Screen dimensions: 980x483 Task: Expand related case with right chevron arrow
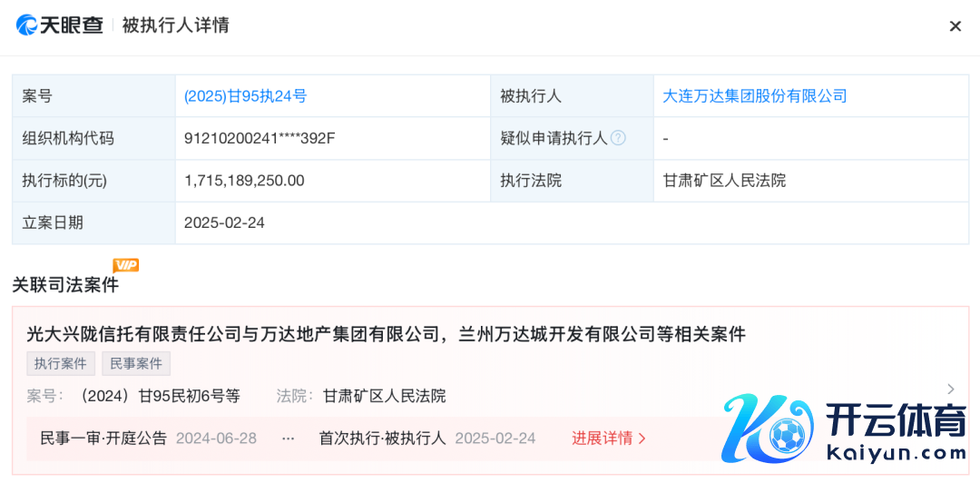point(950,389)
